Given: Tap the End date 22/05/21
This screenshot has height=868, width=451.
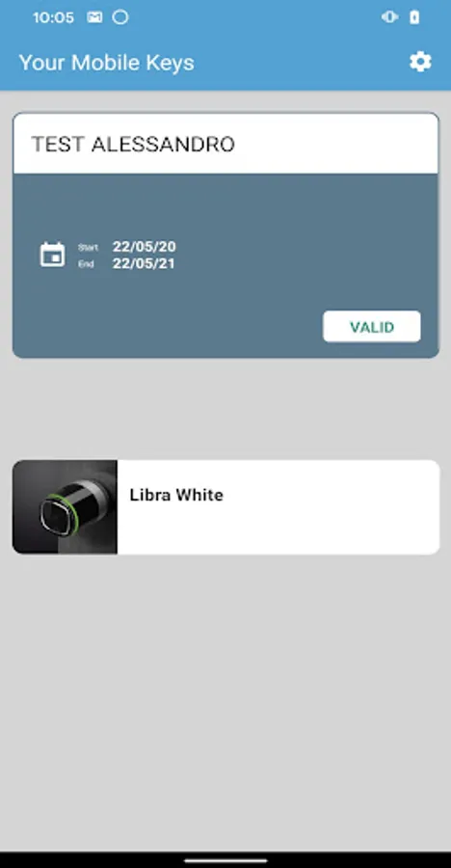Looking at the screenshot, I should tap(144, 263).
